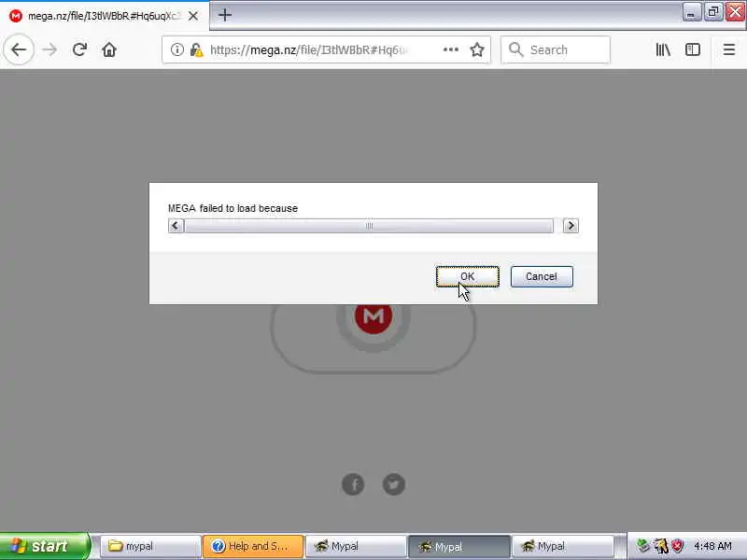This screenshot has height=560, width=747.
Task: Click the Forward arrow button
Action: [49, 49]
